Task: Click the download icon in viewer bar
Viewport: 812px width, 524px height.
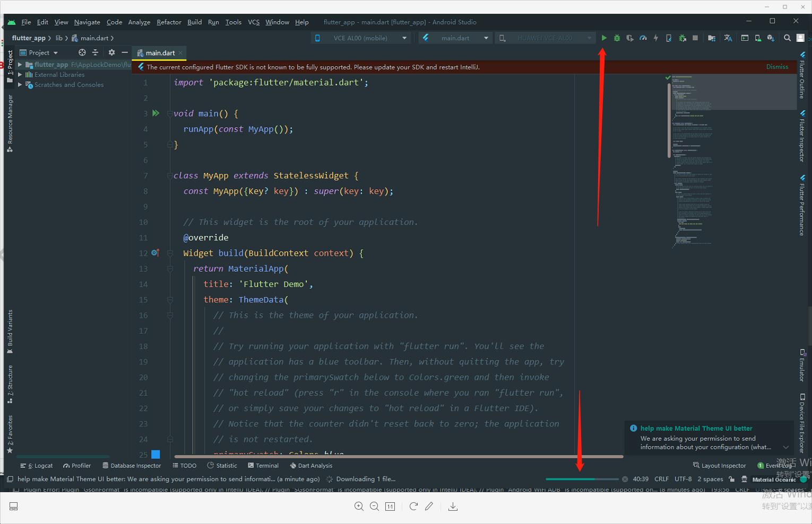Action: coord(453,506)
